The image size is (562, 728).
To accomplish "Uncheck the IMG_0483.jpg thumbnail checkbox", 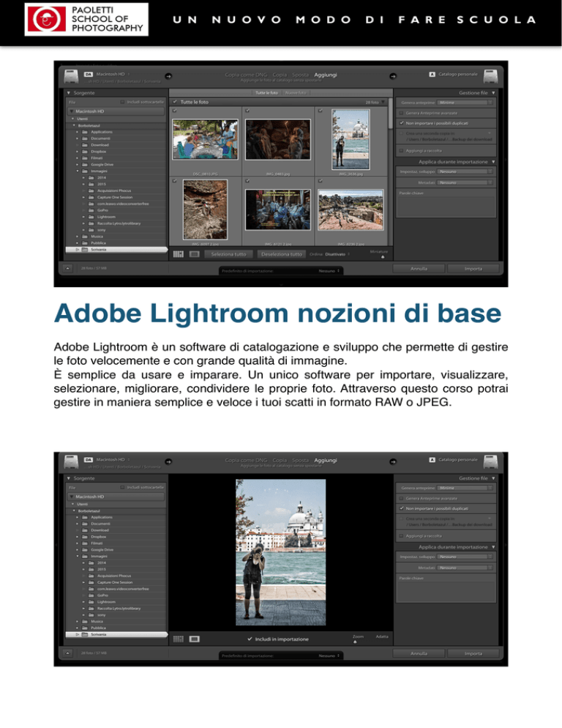I will click(x=248, y=111).
